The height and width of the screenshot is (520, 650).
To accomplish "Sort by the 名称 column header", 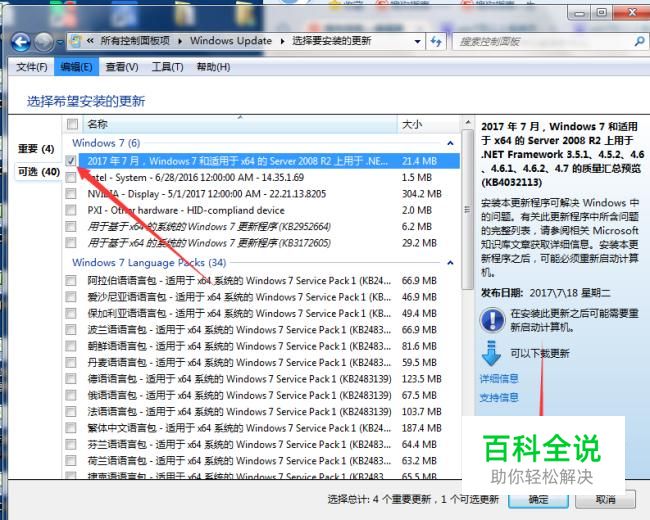I will (x=240, y=124).
